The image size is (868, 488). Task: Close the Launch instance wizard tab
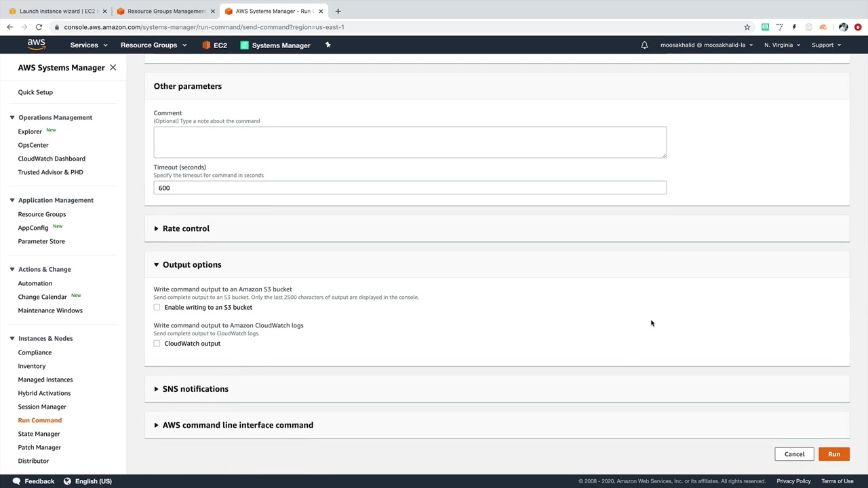click(x=104, y=11)
